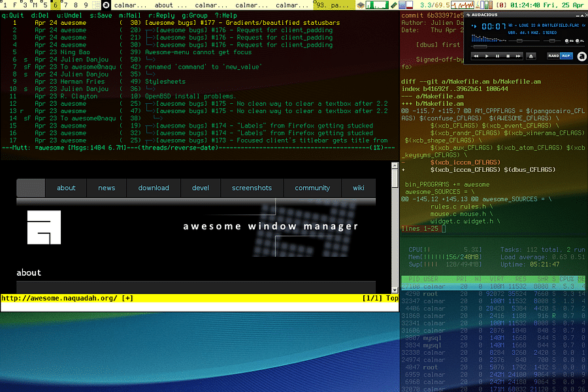The width and height of the screenshot is (588, 392).
Task: Open the Audacious playlist via the PL icon
Action: pos(579,41)
